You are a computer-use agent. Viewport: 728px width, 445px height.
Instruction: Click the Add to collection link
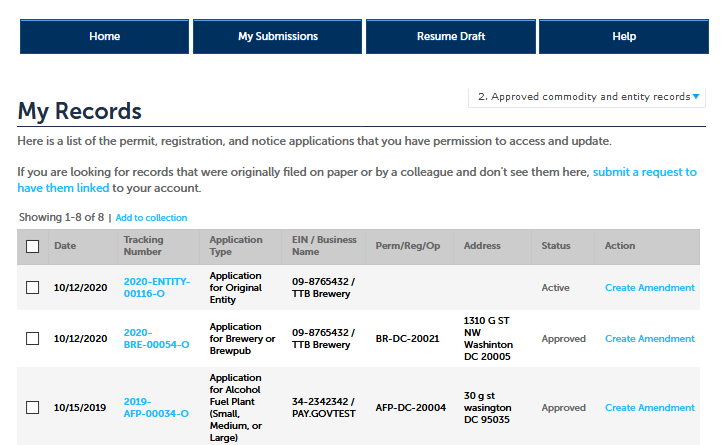point(151,218)
